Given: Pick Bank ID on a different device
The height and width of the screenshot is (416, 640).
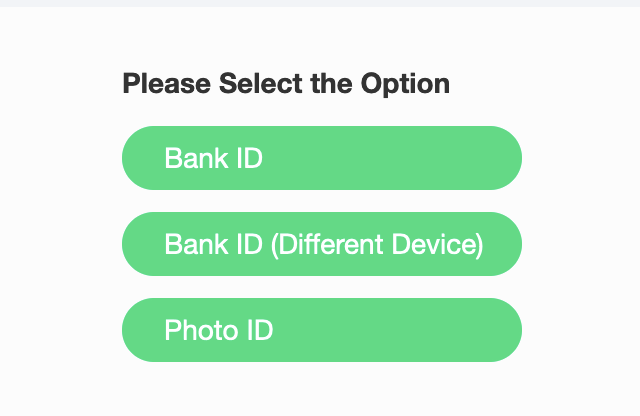Looking at the screenshot, I should tap(322, 244).
